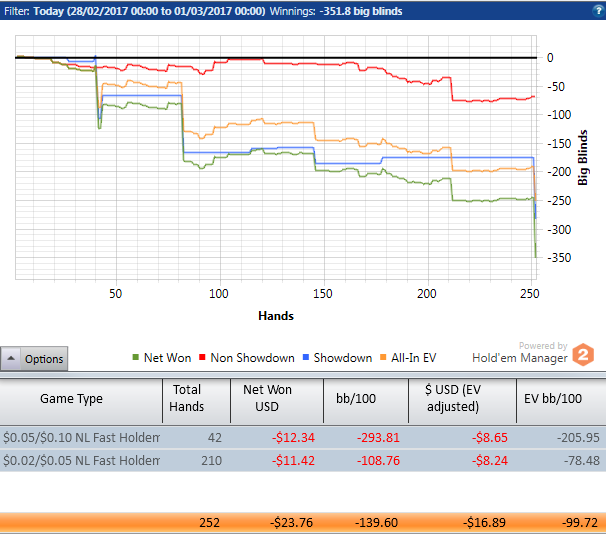Click the 252 total hands summary
The height and width of the screenshot is (534, 606).
click(x=209, y=522)
